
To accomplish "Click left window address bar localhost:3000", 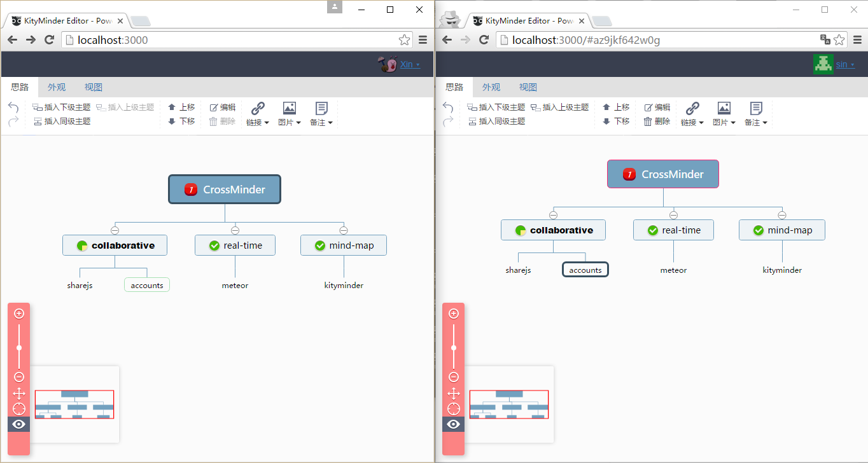I will 237,40.
